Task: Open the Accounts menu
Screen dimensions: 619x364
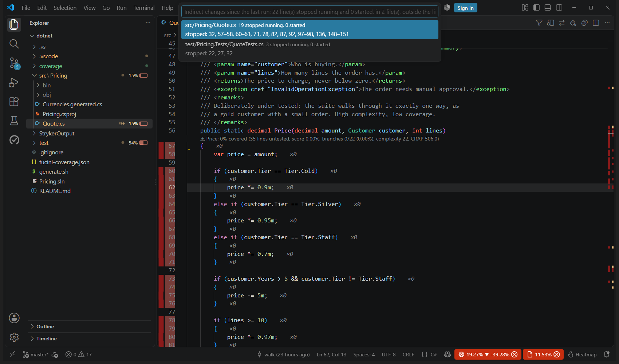Action: (14, 318)
